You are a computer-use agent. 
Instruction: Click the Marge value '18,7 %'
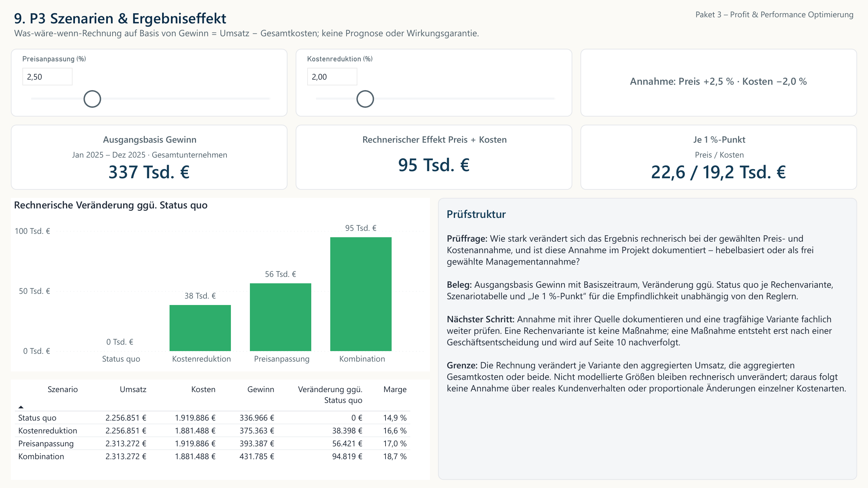[395, 456]
